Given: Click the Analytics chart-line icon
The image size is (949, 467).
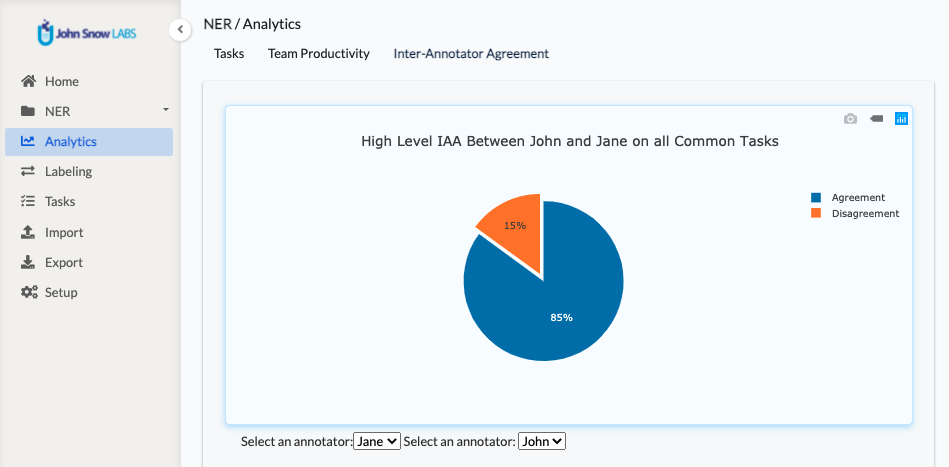Looking at the screenshot, I should (x=28, y=141).
